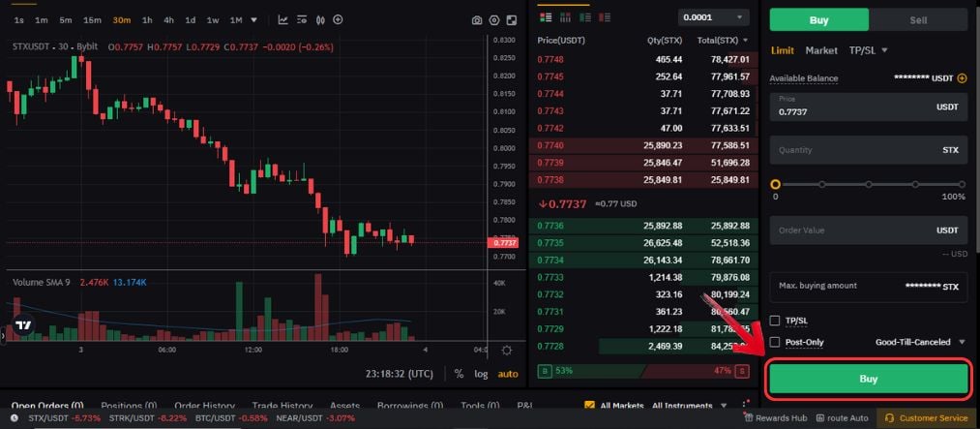Open chart settings hexagon icon
This screenshot has height=429, width=980.
[x=494, y=20]
